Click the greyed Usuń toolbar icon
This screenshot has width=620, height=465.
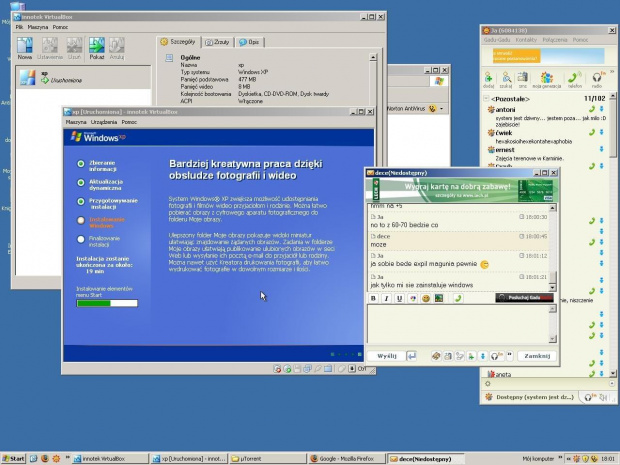pyautogui.click(x=74, y=48)
